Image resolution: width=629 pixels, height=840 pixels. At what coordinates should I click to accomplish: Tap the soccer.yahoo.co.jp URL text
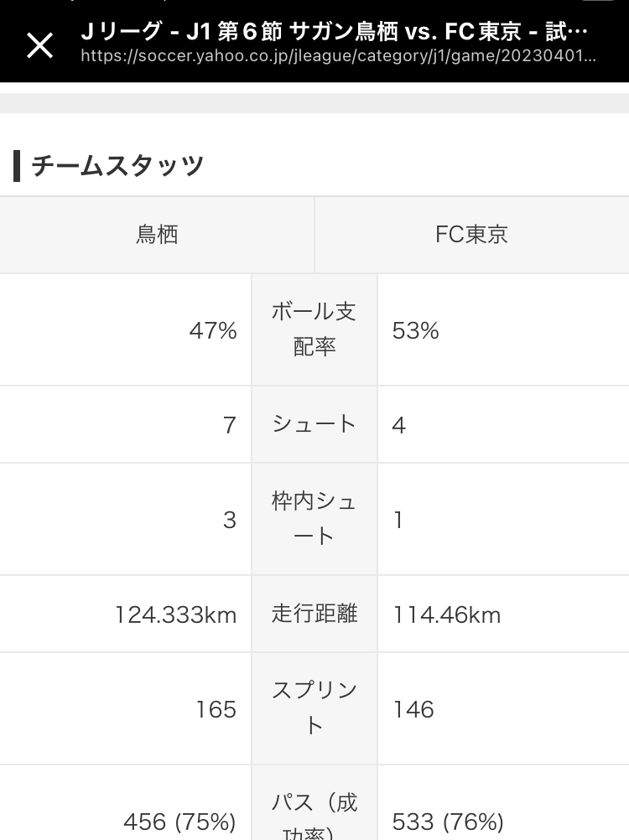pos(338,55)
